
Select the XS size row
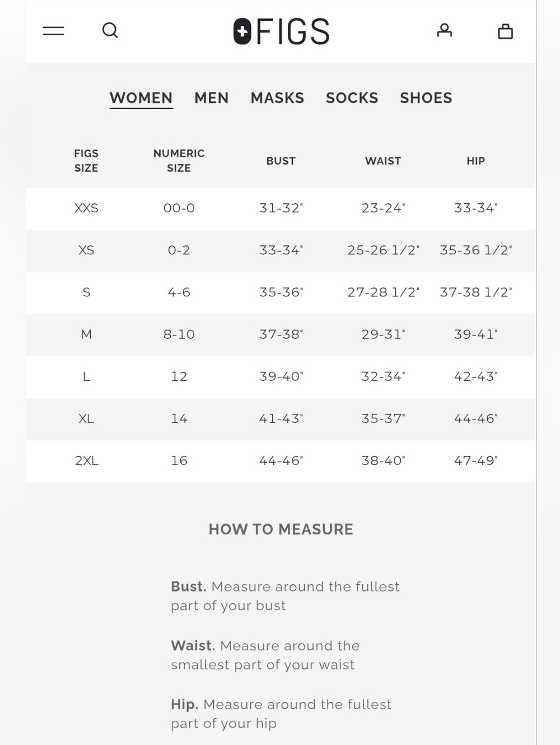pos(281,250)
